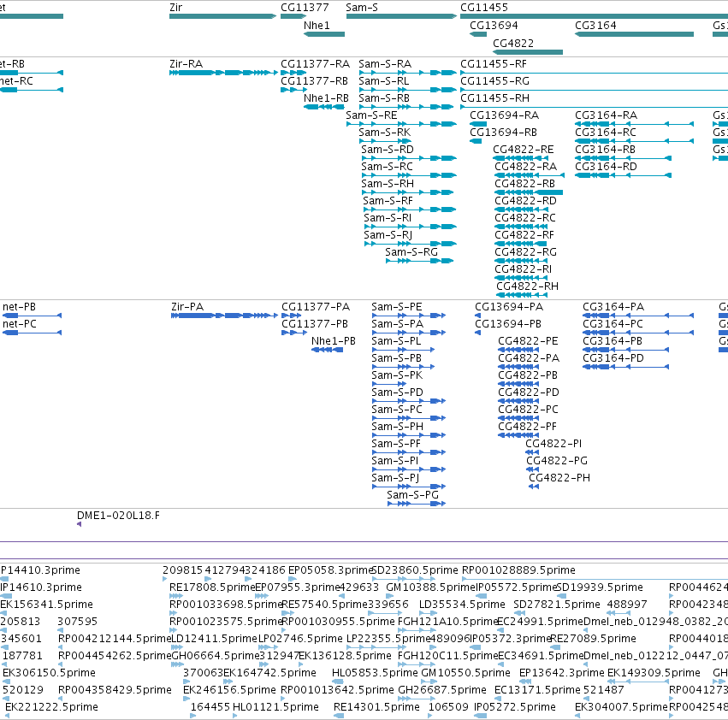The image size is (728, 720).
Task: Select transcript label Sam-S-RK
Action: pyautogui.click(x=384, y=133)
